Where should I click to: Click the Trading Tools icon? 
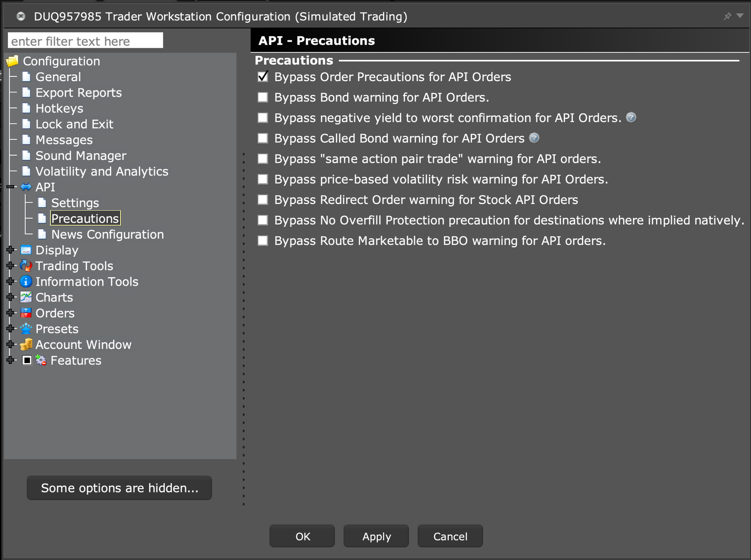tap(26, 265)
